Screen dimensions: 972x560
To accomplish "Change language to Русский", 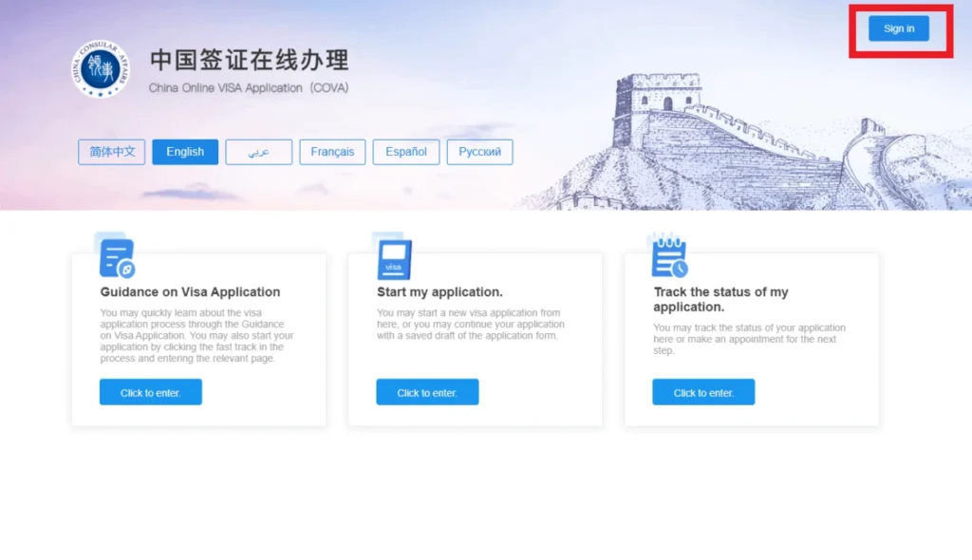I will [x=479, y=152].
